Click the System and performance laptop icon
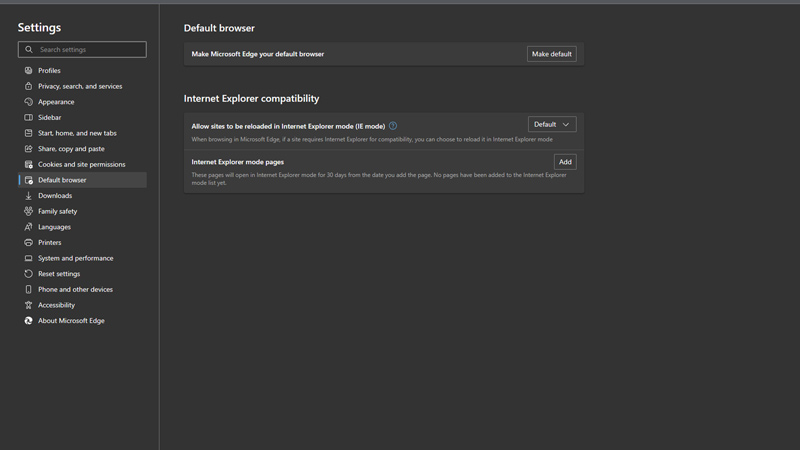This screenshot has height=450, width=800. click(29, 258)
